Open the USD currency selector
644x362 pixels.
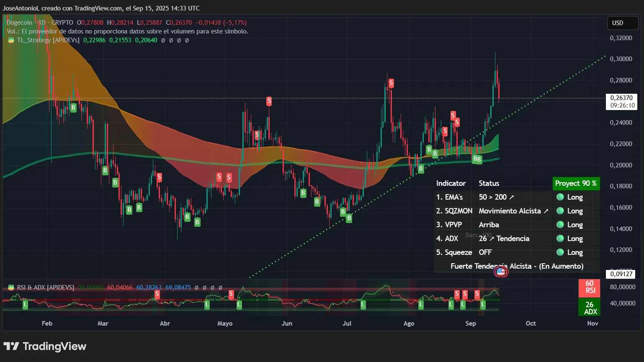coord(622,23)
